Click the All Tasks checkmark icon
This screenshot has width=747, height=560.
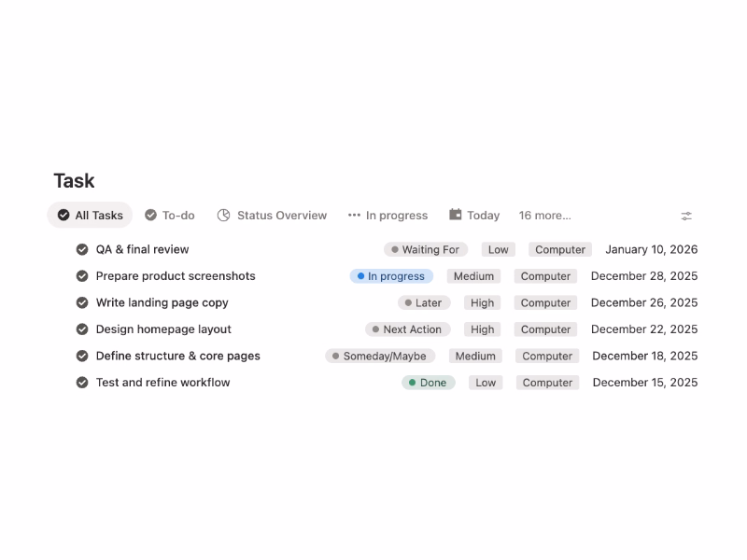point(63,216)
